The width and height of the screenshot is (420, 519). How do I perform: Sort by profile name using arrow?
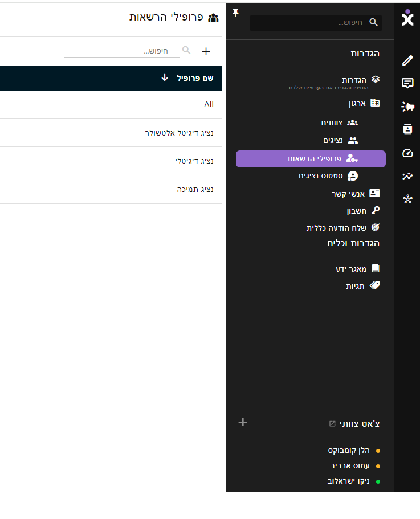coord(165,78)
